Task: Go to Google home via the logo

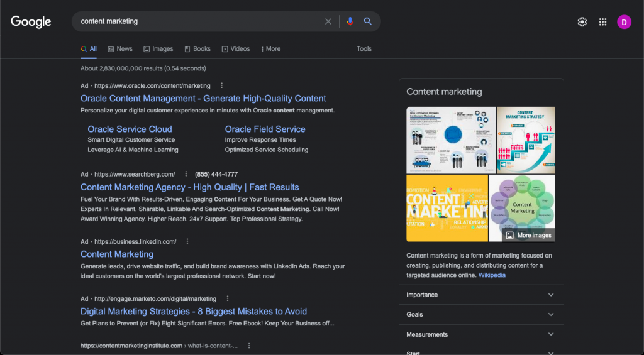Action: [31, 22]
